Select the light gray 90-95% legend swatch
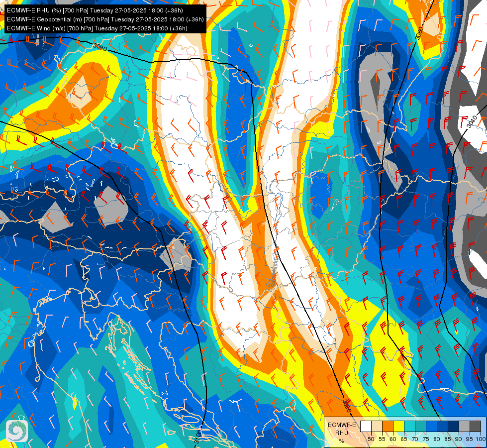The height and width of the screenshot is (448, 487). (x=465, y=426)
